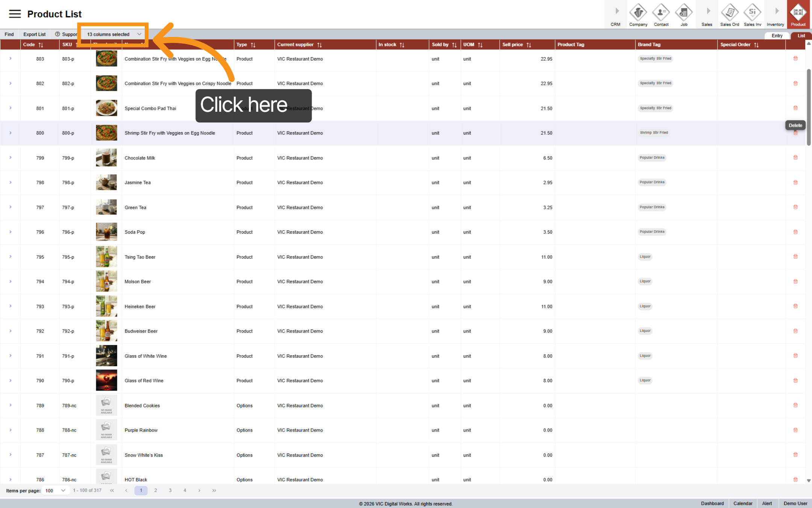Viewport: 812px width, 508px height.
Task: Switch to the Entry tab
Action: click(x=777, y=35)
